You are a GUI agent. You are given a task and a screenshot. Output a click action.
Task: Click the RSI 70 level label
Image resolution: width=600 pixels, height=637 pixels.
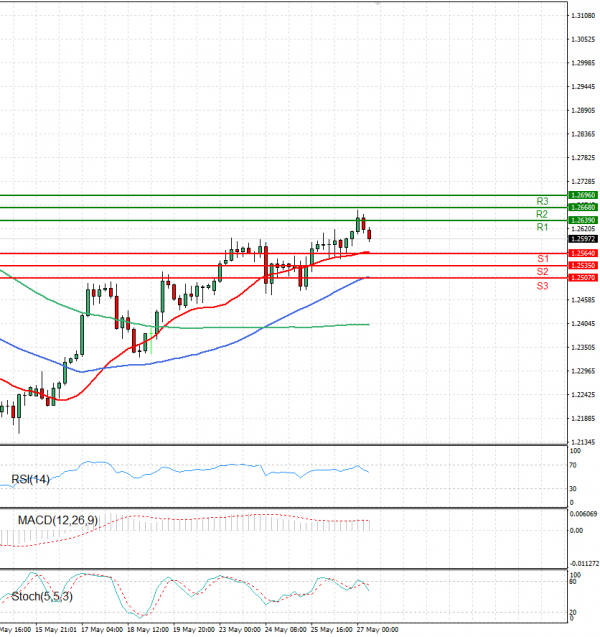tap(573, 465)
